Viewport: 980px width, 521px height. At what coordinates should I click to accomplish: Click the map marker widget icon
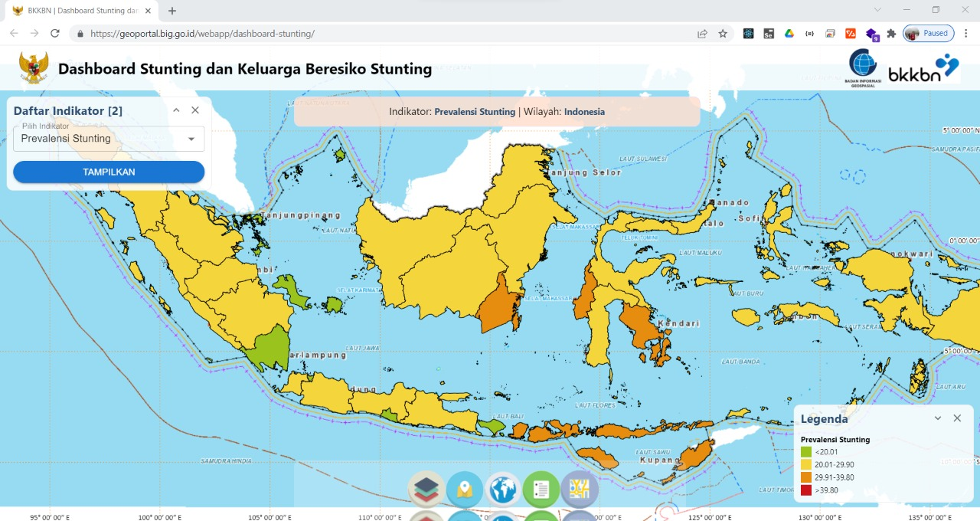click(x=465, y=490)
